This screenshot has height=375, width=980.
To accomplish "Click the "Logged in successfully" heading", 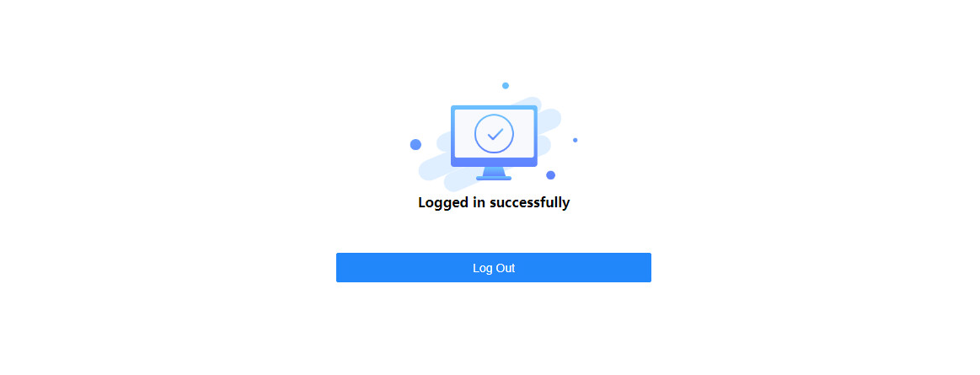I will [x=494, y=202].
